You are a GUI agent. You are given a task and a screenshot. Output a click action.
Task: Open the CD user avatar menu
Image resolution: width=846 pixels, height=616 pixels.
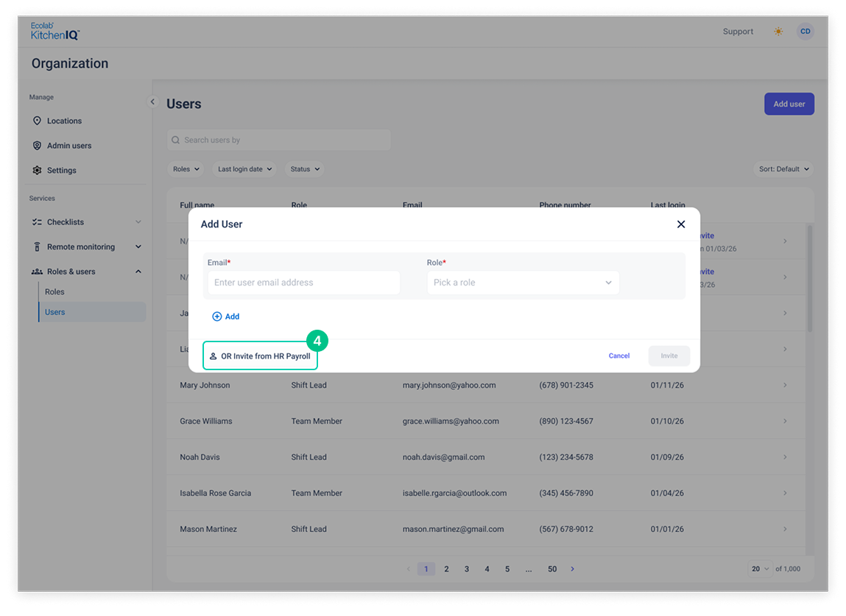pyautogui.click(x=805, y=32)
